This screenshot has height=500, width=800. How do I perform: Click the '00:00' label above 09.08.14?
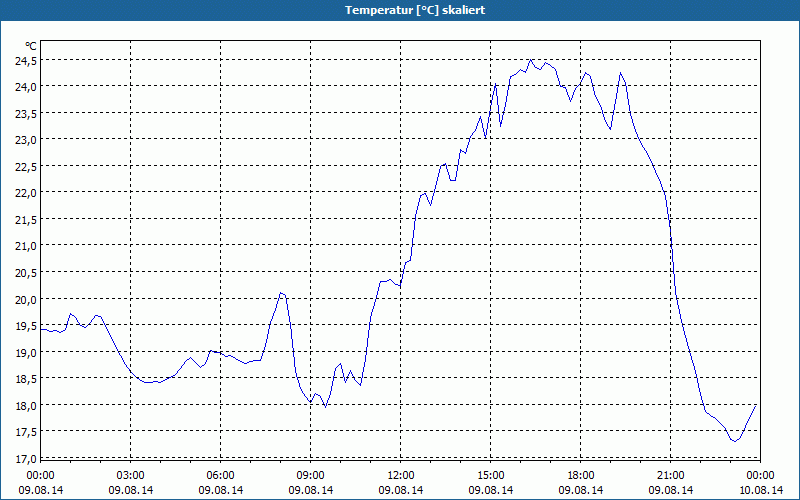pyautogui.click(x=40, y=476)
